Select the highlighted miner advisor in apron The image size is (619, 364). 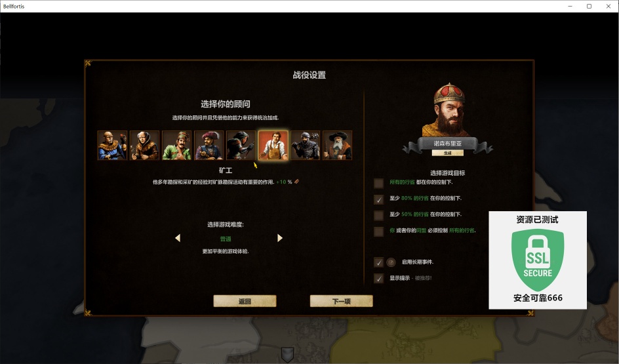(x=273, y=146)
